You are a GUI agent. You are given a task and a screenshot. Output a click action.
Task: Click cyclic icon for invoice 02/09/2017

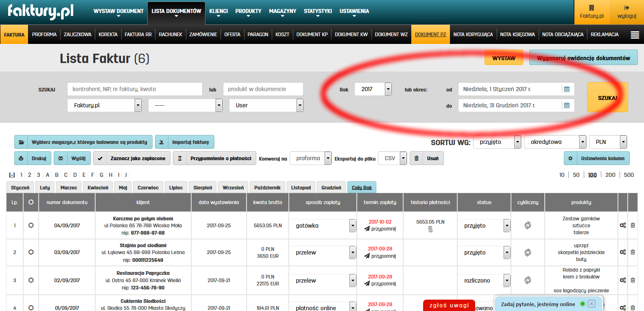[528, 280]
